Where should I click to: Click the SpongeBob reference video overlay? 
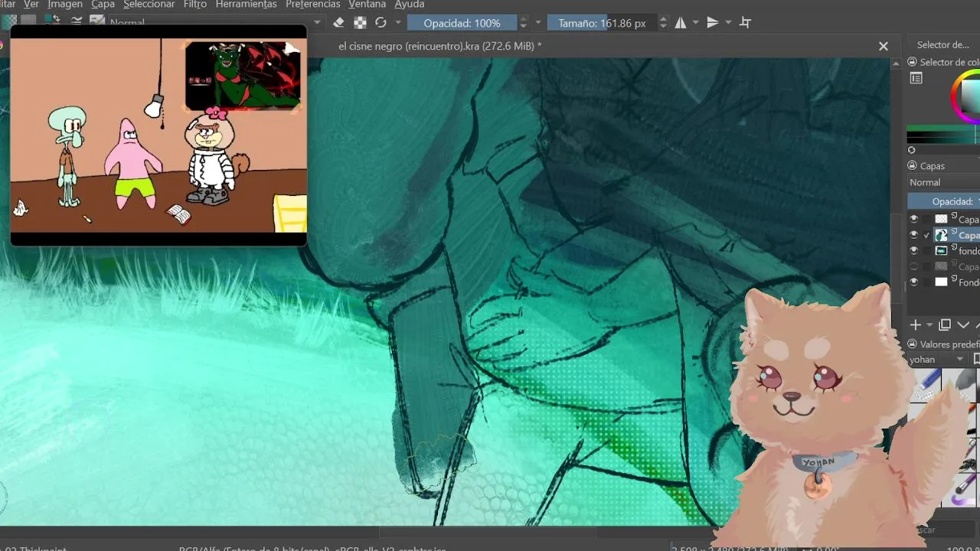pyautogui.click(x=158, y=135)
